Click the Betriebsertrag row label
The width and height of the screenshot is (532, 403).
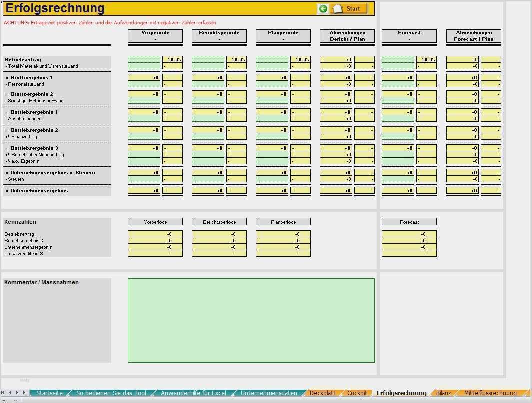[x=23, y=59]
